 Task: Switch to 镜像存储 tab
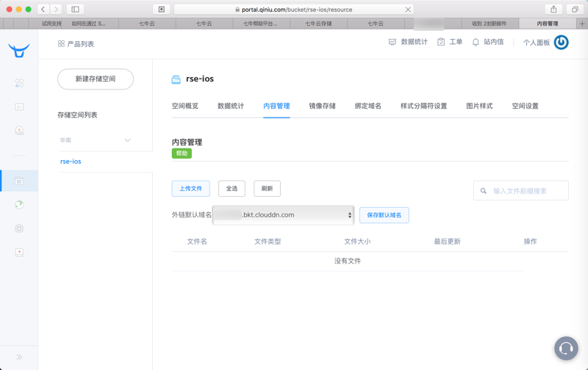(x=322, y=106)
